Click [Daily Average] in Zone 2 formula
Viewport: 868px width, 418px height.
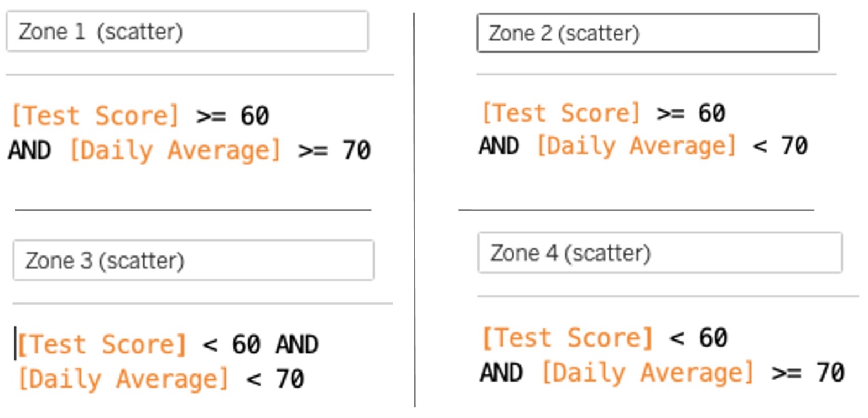[x=637, y=146]
